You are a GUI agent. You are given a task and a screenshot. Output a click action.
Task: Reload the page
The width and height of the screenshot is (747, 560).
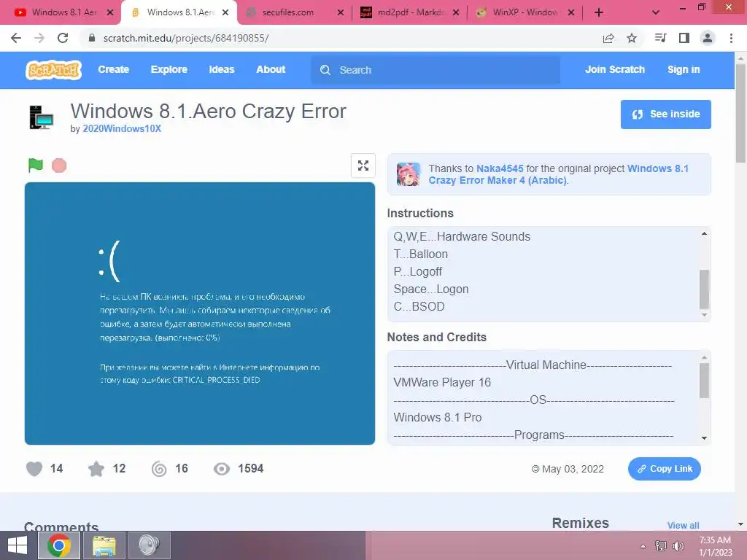63,38
